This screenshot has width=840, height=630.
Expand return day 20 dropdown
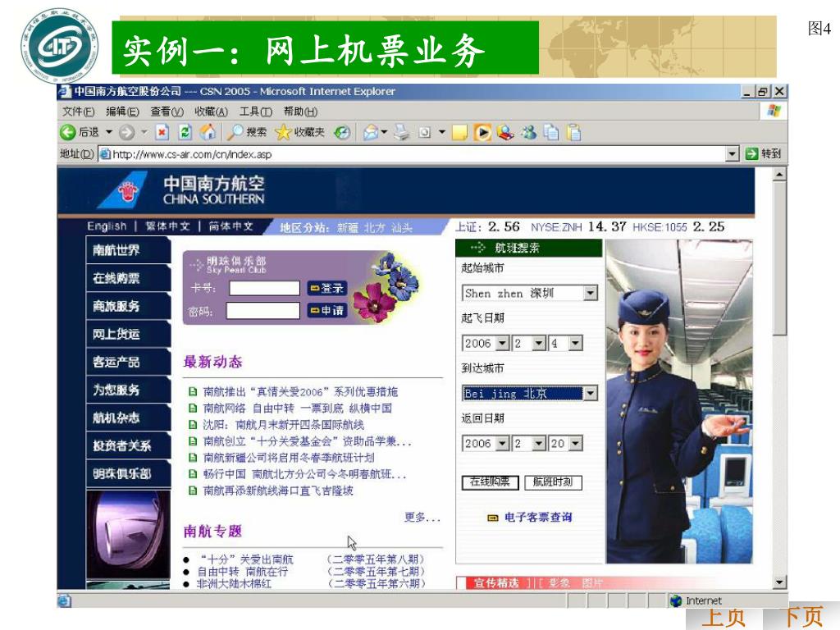pyautogui.click(x=575, y=443)
